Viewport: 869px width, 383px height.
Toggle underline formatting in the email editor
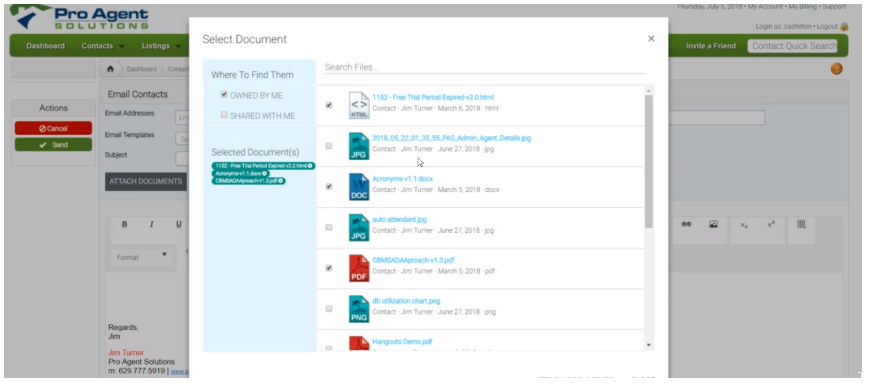pos(178,224)
